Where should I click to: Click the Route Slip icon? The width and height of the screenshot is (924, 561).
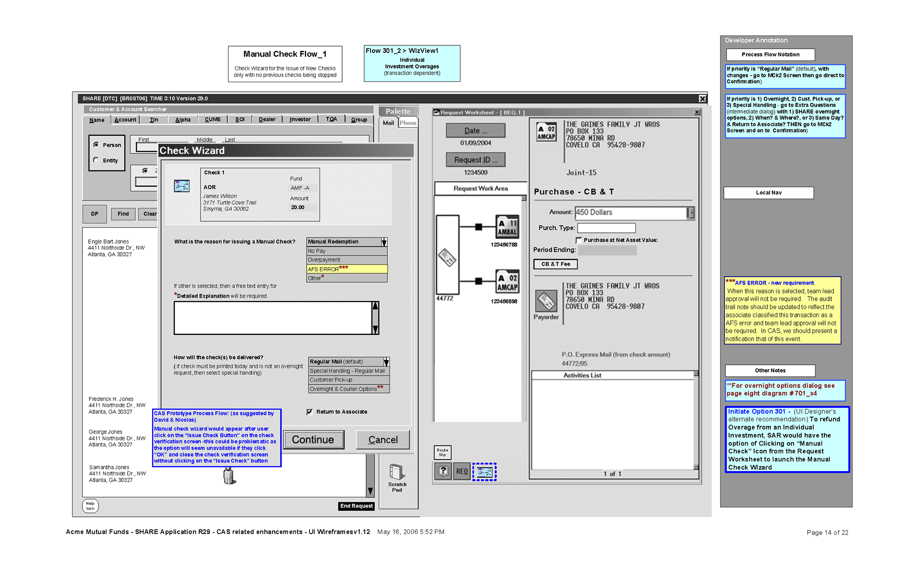pyautogui.click(x=442, y=452)
